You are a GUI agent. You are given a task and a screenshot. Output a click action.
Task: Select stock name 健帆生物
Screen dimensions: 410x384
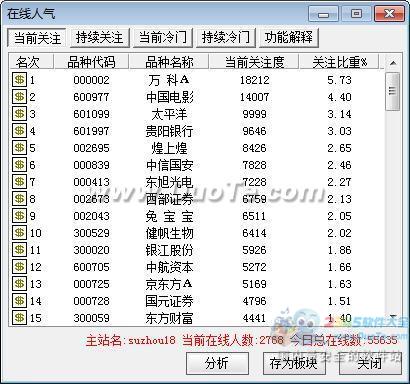tap(169, 233)
